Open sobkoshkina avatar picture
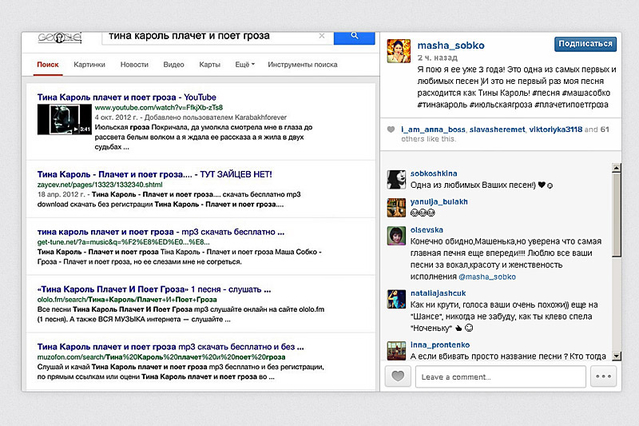 [x=396, y=179]
